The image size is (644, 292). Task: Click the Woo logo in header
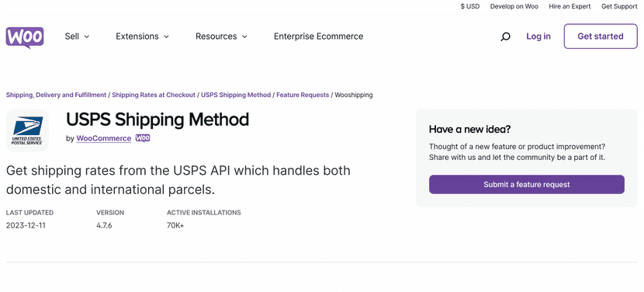25,37
